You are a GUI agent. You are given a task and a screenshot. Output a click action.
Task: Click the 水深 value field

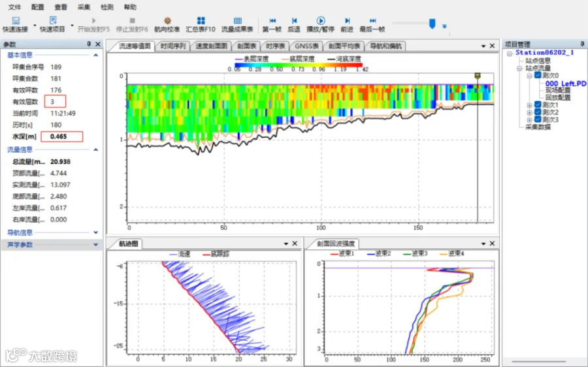[62, 136]
